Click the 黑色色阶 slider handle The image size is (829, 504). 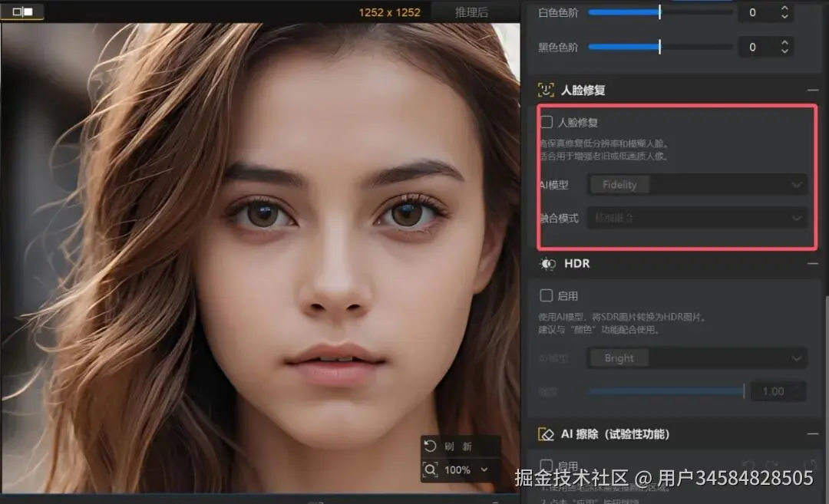659,47
